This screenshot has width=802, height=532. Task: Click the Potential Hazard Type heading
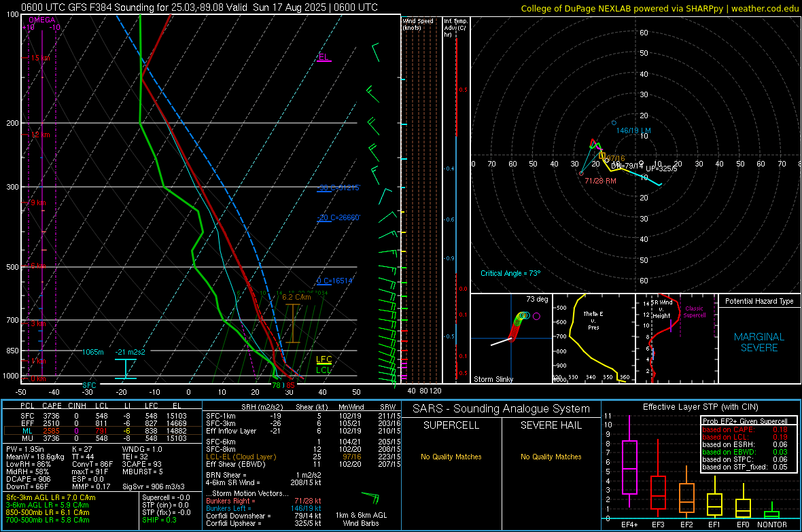[759, 301]
